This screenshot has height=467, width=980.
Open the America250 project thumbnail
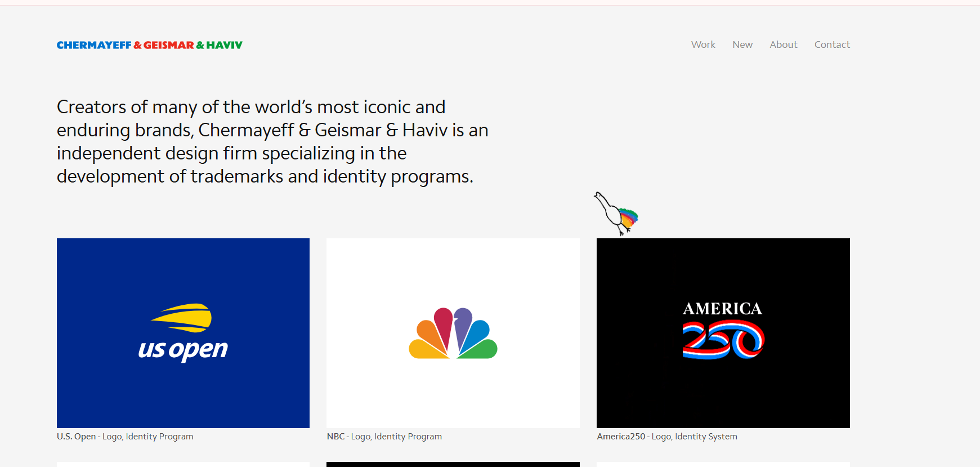(723, 333)
